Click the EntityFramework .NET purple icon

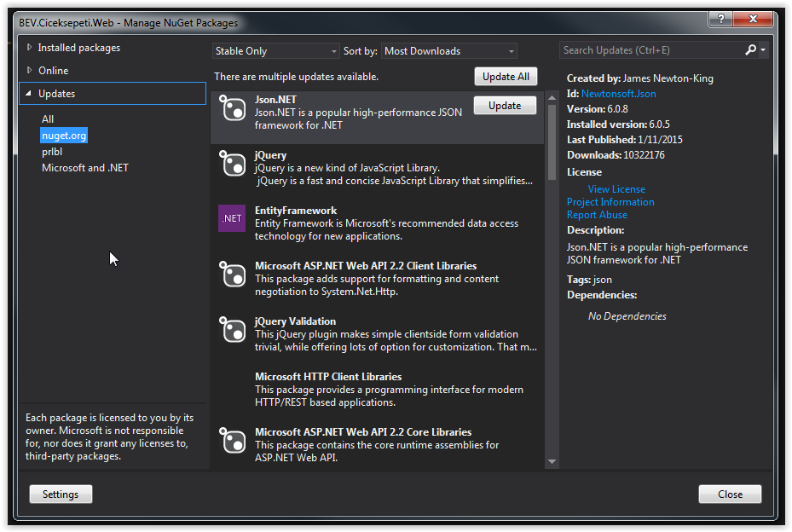pos(232,218)
